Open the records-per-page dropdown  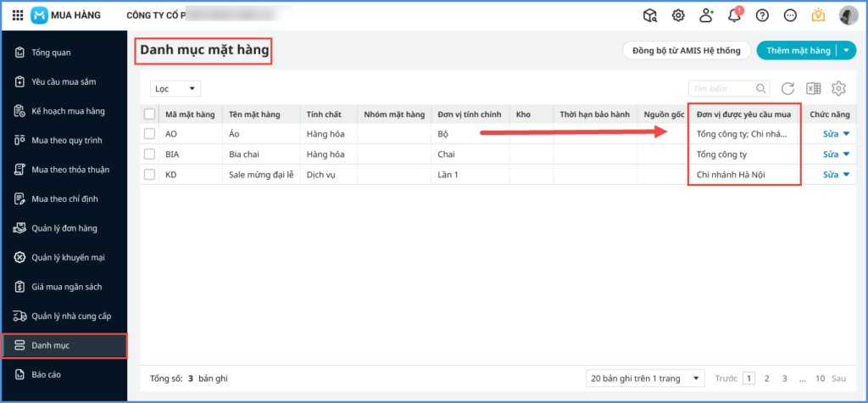(x=646, y=378)
